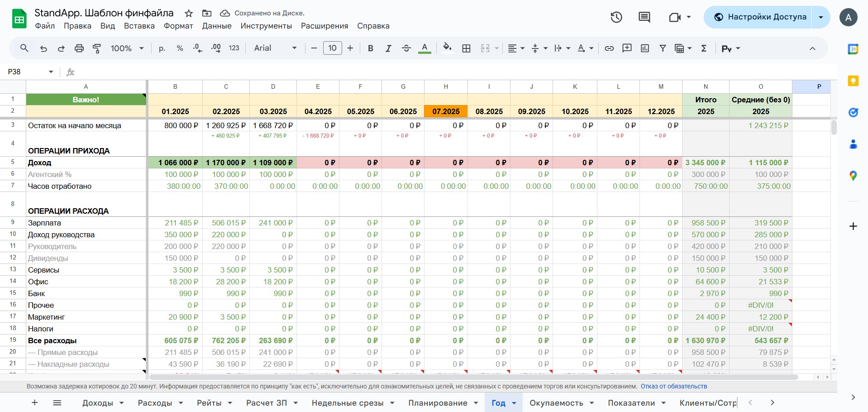Click the print icon in toolbar
The width and height of the screenshot is (868, 412).
click(x=79, y=48)
